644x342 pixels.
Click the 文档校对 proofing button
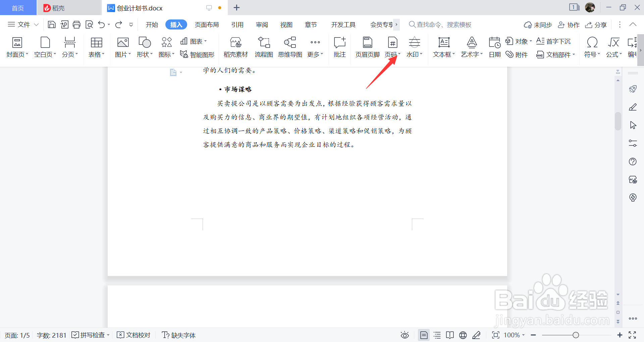tap(133, 335)
